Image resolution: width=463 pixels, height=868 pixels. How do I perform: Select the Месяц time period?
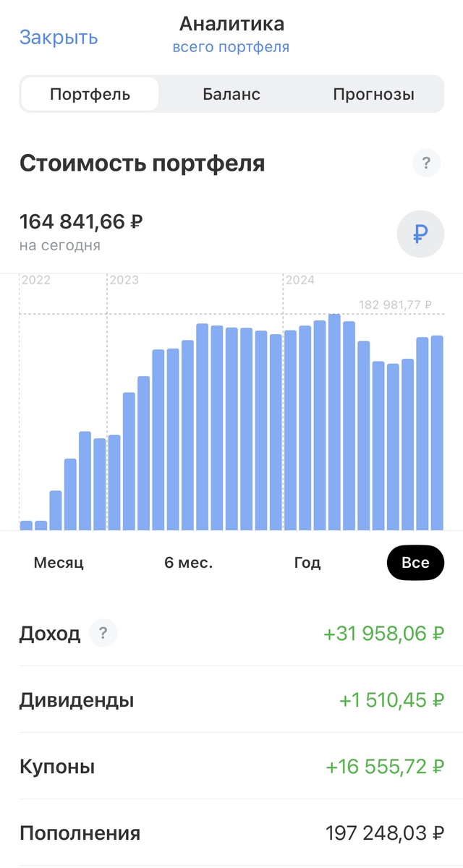(59, 562)
